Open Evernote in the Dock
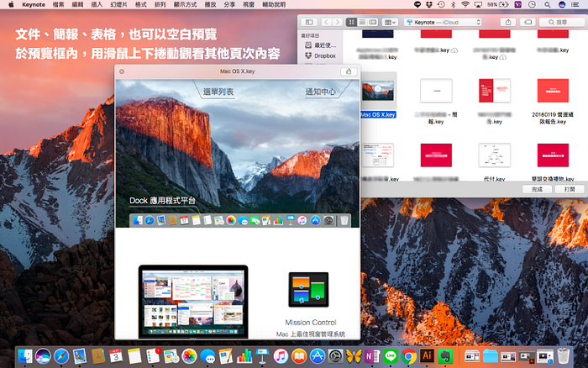The width and height of the screenshot is (588, 368). [445, 356]
